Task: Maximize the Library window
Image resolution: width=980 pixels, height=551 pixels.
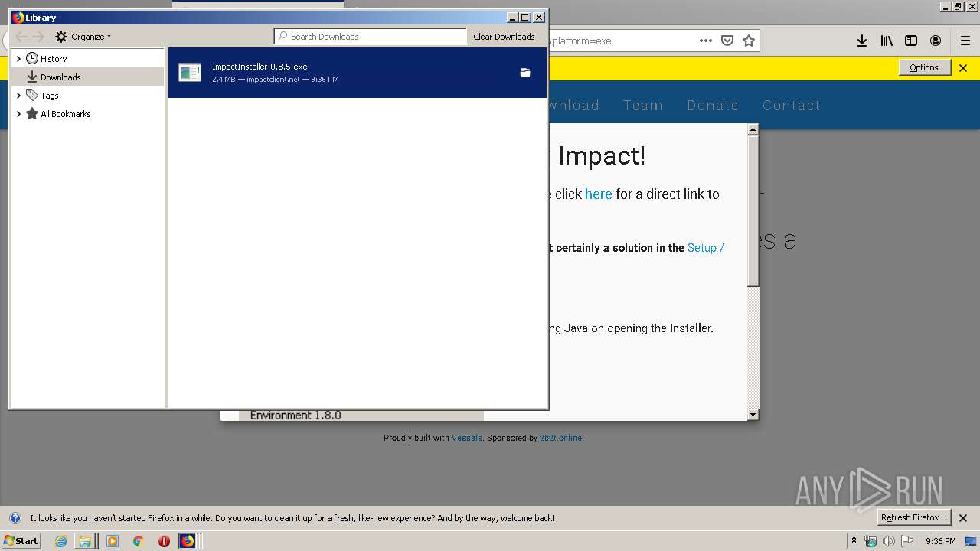Action: pyautogui.click(x=524, y=17)
